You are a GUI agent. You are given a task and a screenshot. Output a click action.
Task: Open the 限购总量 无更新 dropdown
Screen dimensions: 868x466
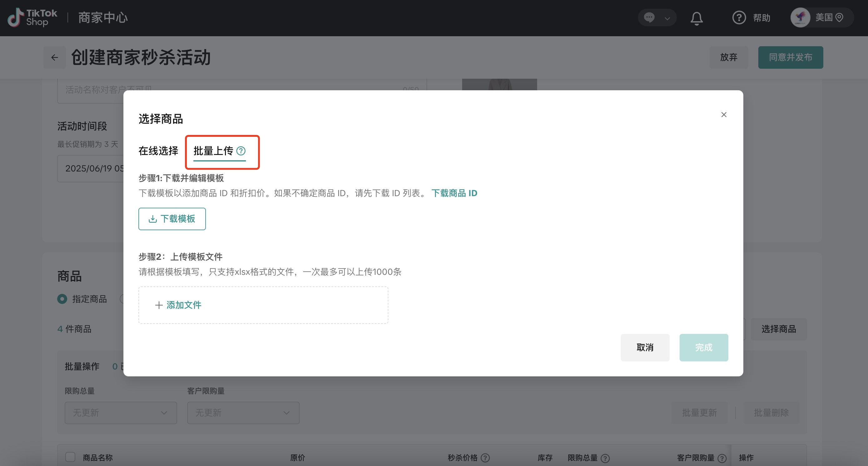pos(121,413)
